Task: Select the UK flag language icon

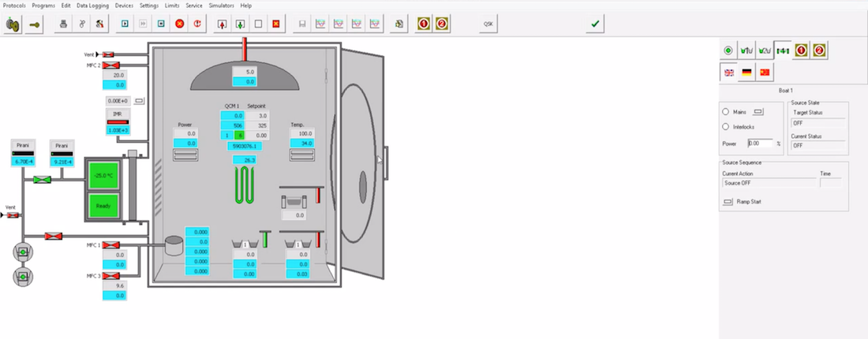Action: click(x=728, y=72)
